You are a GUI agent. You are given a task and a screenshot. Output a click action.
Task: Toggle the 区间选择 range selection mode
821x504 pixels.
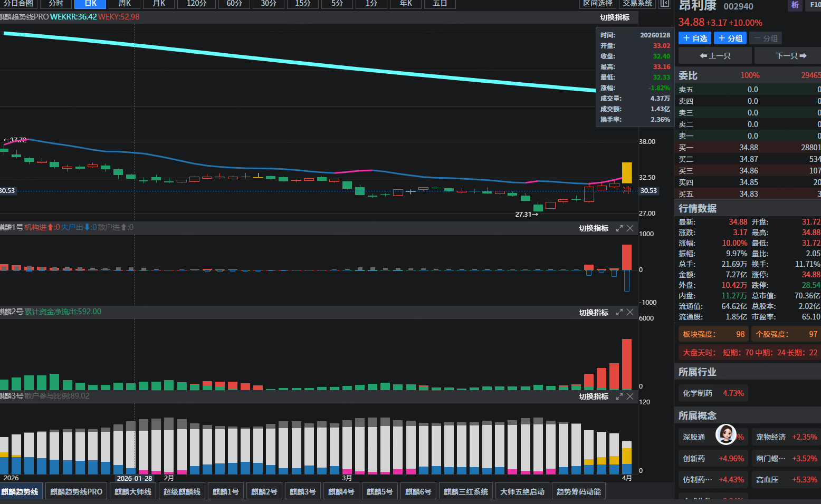point(598,4)
